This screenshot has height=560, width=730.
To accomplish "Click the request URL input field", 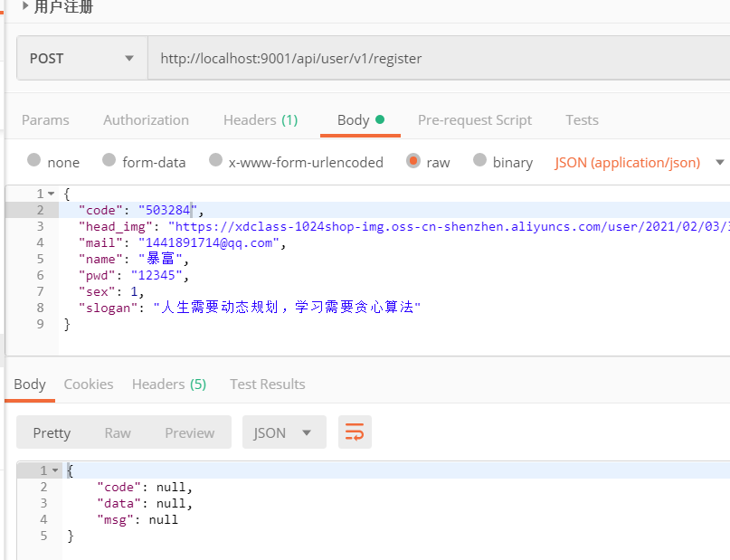I will 434,59.
